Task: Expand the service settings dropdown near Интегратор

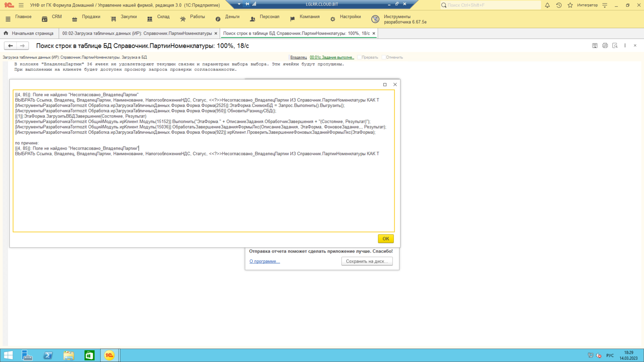Action: pos(605,5)
